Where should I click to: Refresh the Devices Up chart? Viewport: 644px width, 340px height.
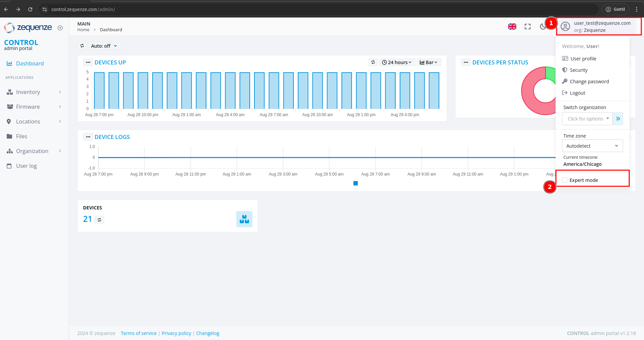click(373, 62)
